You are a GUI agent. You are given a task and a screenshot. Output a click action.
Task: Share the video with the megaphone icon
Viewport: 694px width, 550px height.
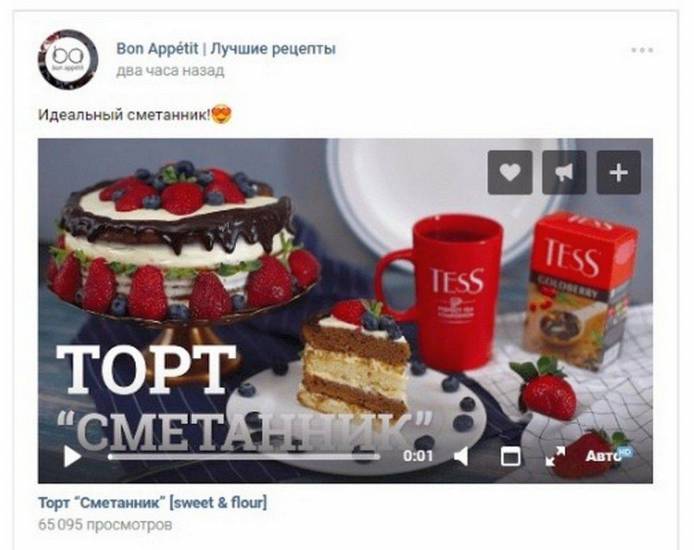[x=564, y=173]
